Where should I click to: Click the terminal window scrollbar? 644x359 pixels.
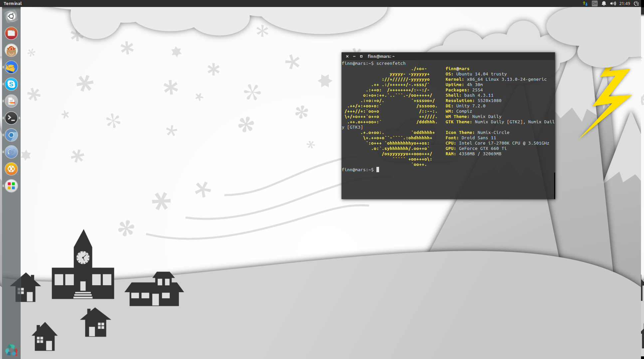pos(554,185)
